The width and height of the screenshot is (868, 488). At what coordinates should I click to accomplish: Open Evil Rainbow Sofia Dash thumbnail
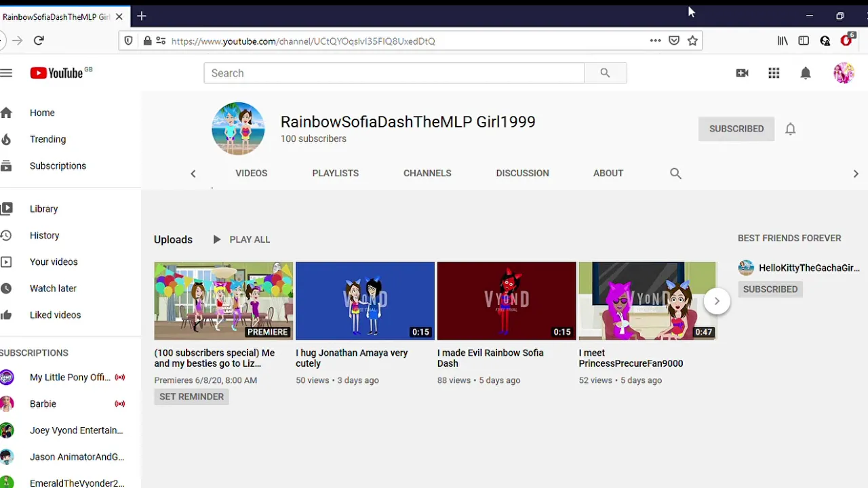point(507,301)
